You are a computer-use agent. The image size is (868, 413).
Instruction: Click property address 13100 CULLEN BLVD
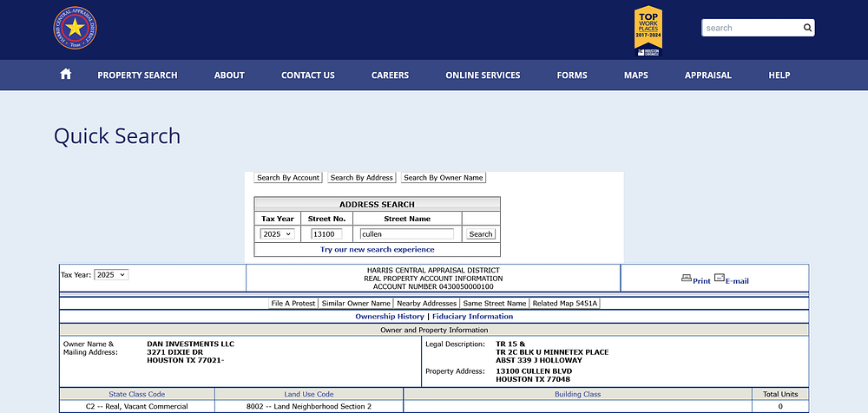pos(534,371)
